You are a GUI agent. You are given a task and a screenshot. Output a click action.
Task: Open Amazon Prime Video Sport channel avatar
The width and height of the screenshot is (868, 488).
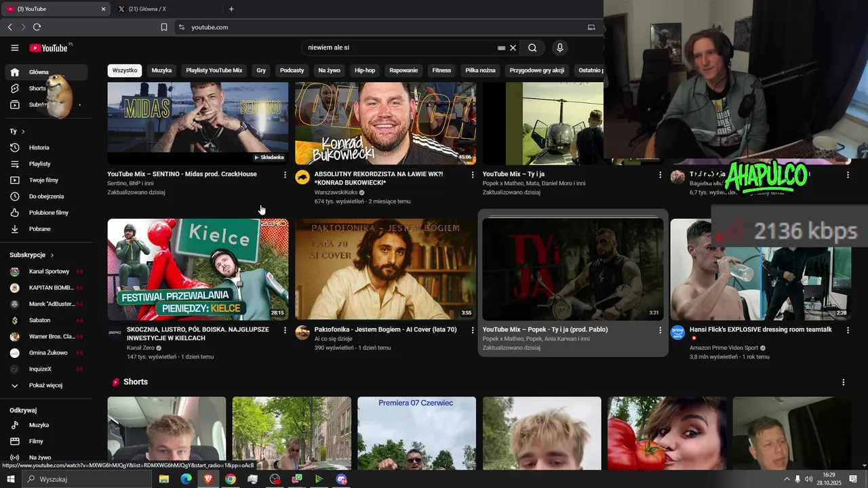pos(677,333)
